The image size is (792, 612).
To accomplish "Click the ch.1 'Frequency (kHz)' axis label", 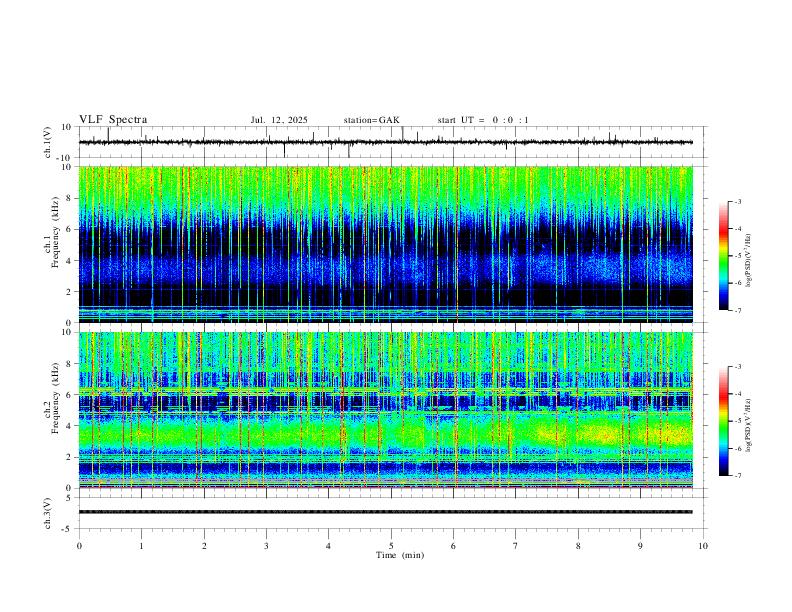I will coord(55,230).
